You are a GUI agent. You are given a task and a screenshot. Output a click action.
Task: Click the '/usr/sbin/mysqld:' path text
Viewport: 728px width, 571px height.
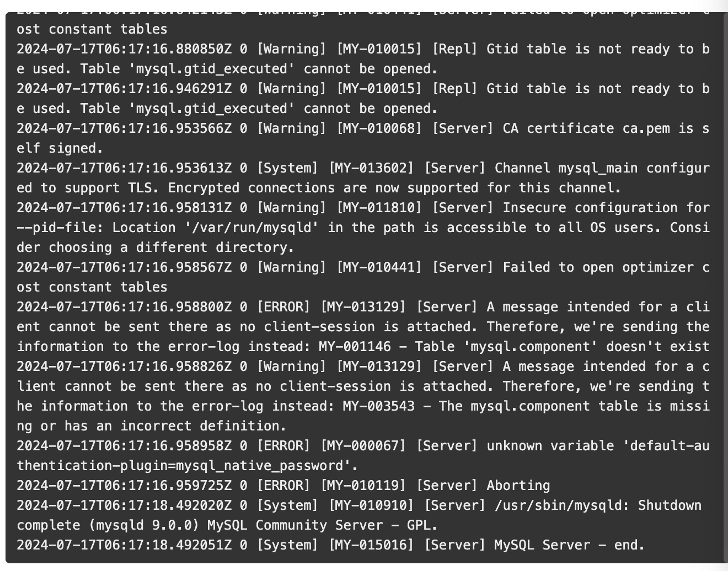(x=562, y=505)
